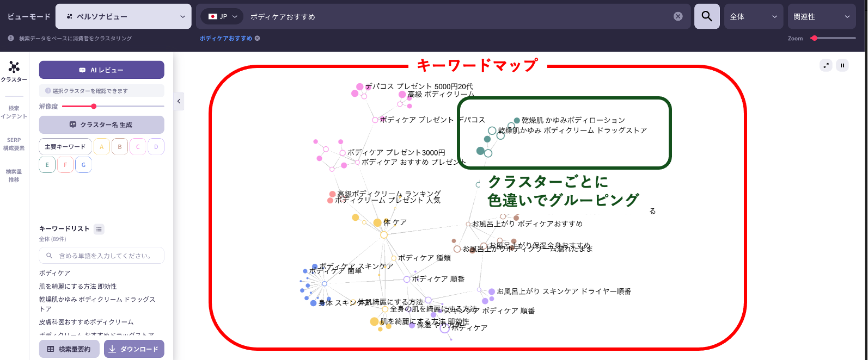Screen dimensions: 868x360
Task: Click the magnifier search button
Action: pos(707,16)
